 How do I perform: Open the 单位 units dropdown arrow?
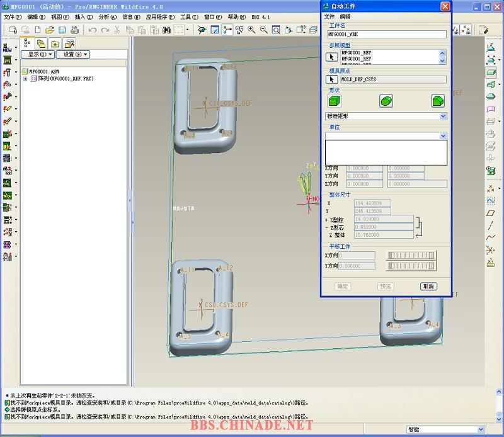[x=443, y=136]
